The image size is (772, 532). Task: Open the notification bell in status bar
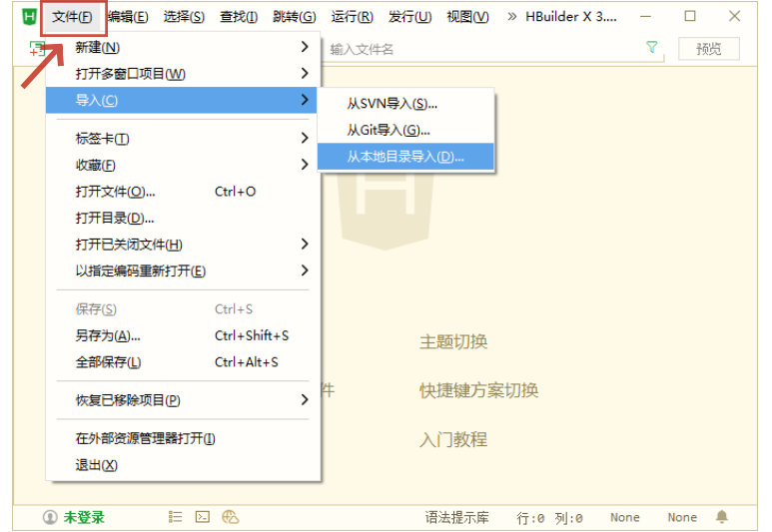tap(721, 517)
